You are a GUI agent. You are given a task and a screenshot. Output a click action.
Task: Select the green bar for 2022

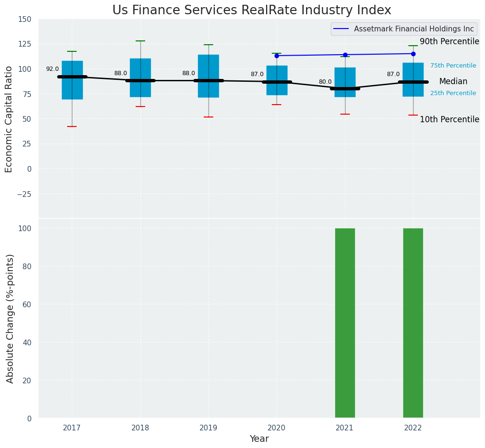click(413, 323)
